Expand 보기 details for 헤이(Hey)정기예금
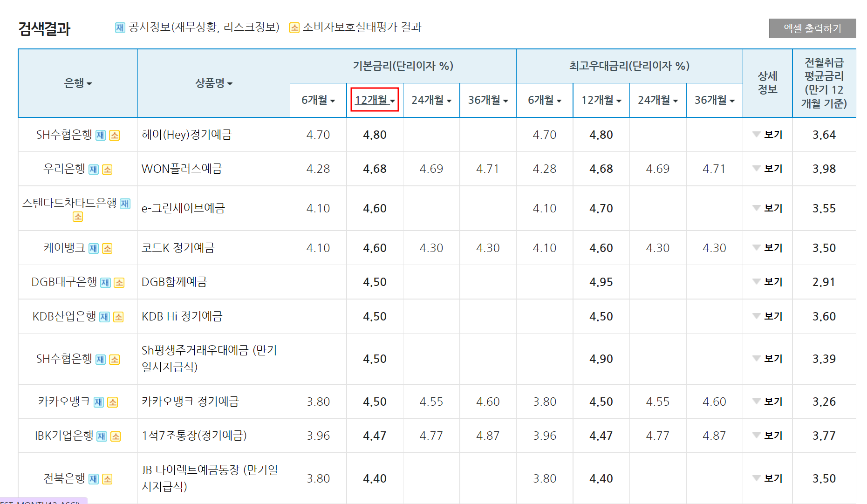Viewport: 867px width, 504px height. pos(768,135)
